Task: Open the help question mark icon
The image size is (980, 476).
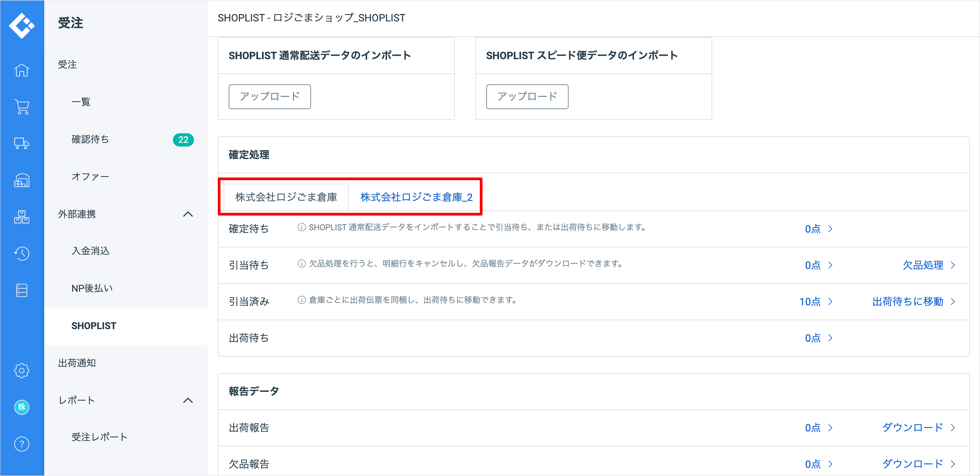Action: 22,444
